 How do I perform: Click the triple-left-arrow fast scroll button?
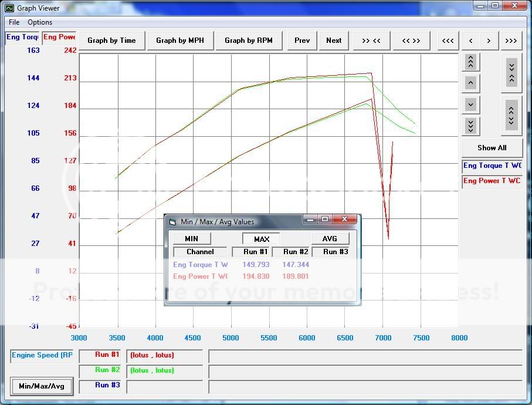448,41
